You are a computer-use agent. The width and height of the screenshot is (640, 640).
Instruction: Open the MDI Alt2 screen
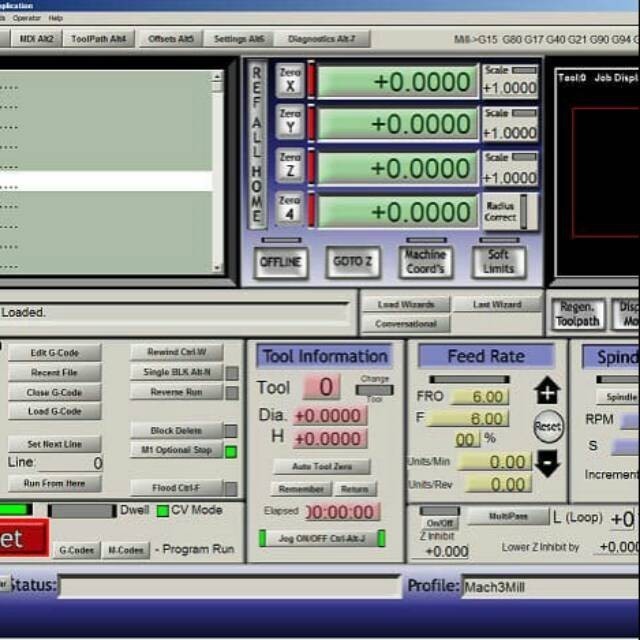[x=36, y=39]
